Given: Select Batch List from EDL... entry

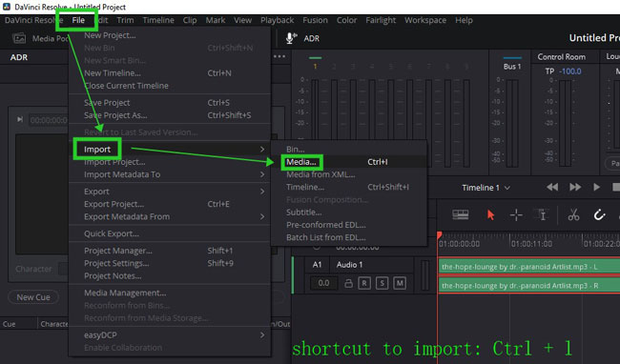Looking at the screenshot, I should pos(349,237).
